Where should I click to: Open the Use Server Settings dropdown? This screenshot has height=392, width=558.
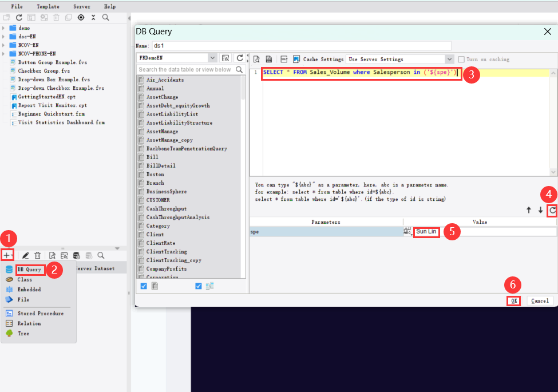(x=449, y=59)
